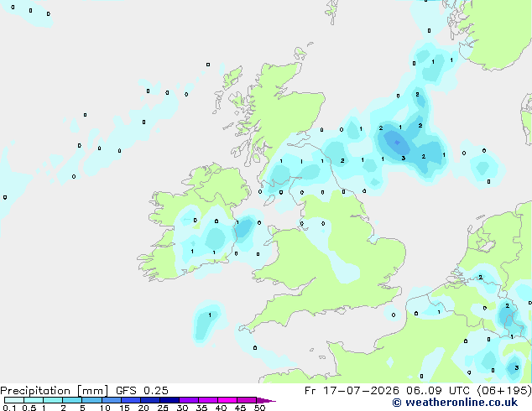Select legend swatch between 5 and 10
The height and width of the screenshot is (411, 532).
point(91,400)
